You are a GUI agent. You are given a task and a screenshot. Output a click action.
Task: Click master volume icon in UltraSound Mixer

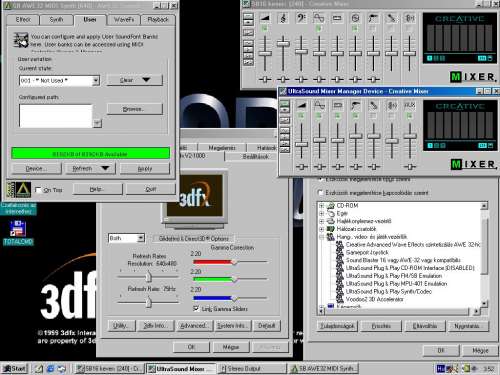[302, 105]
